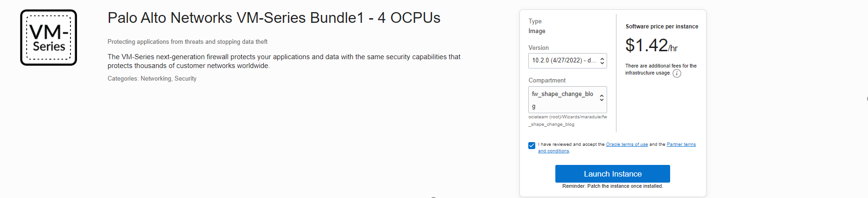Click the VM-Series logo image

coord(49,38)
